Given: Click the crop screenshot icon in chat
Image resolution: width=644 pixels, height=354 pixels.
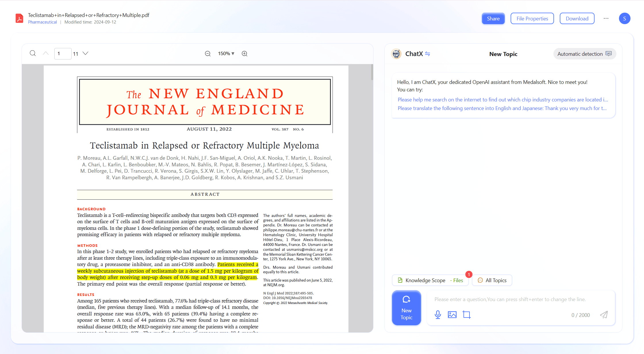Looking at the screenshot, I should pyautogui.click(x=467, y=315).
